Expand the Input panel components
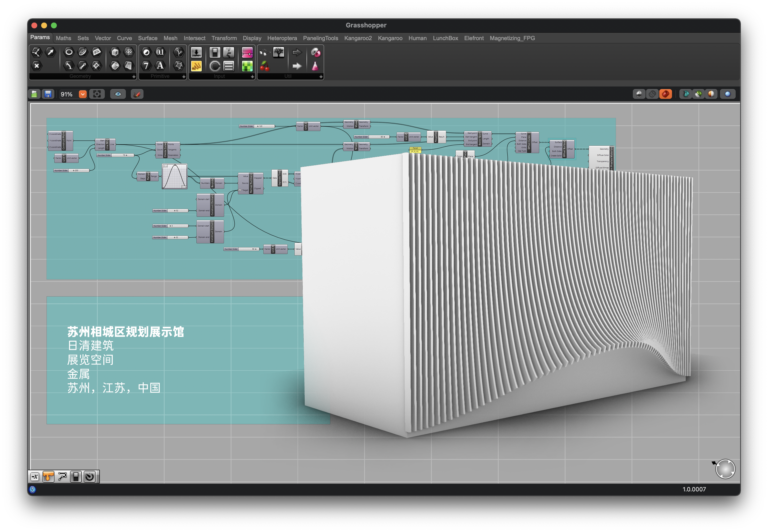Viewport: 768px width, 532px height. [x=252, y=77]
